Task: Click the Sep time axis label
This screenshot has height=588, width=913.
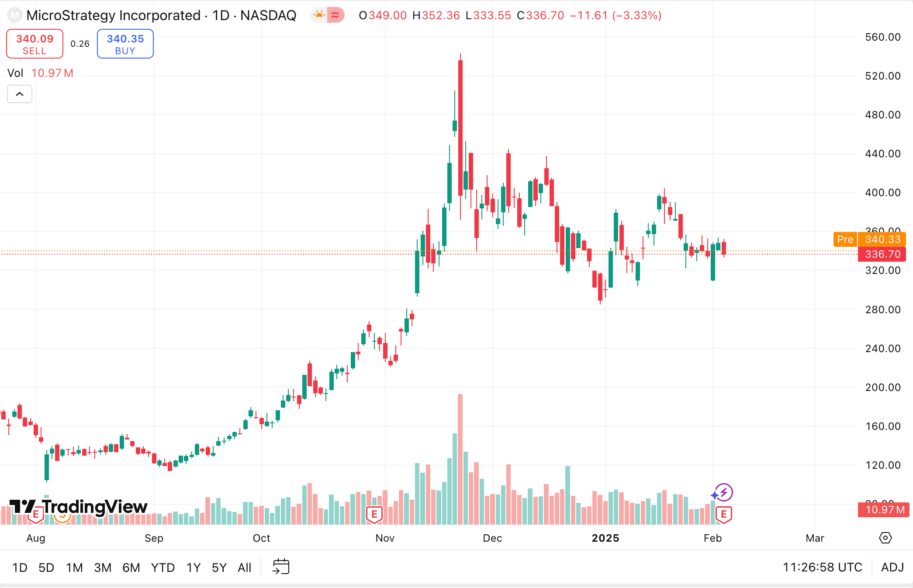Action: pyautogui.click(x=154, y=538)
